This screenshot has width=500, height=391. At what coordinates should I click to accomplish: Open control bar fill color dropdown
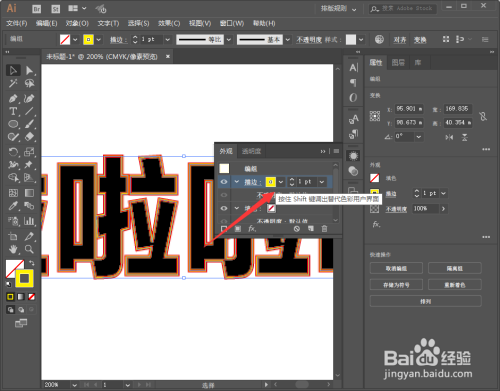(x=75, y=40)
